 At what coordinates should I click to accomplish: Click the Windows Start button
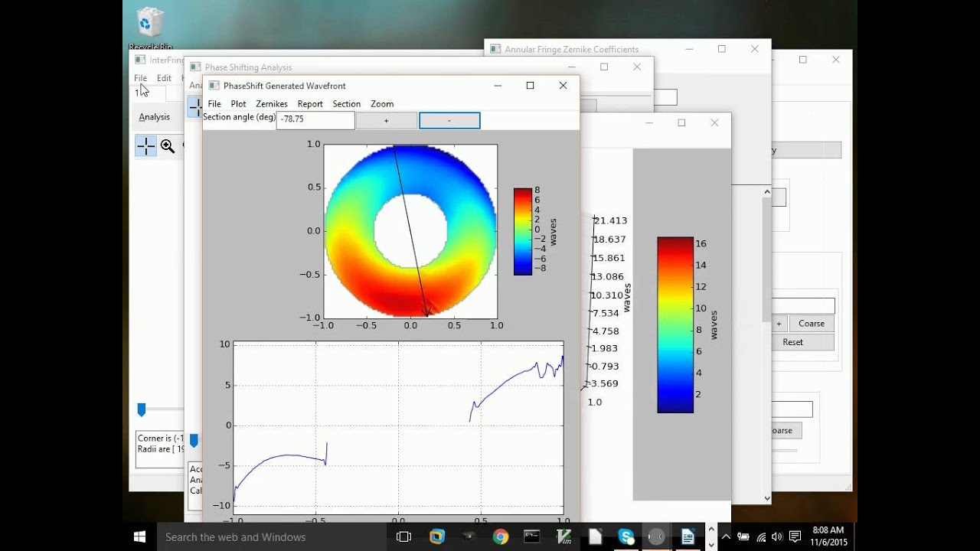point(139,537)
